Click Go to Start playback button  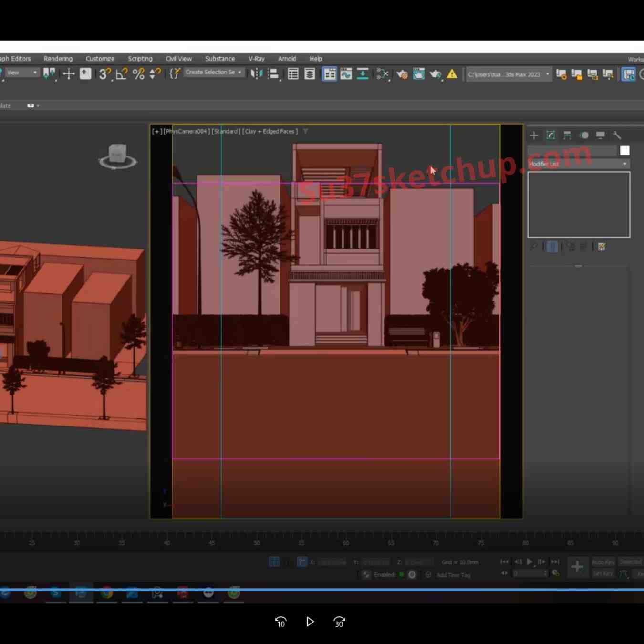[x=504, y=562]
